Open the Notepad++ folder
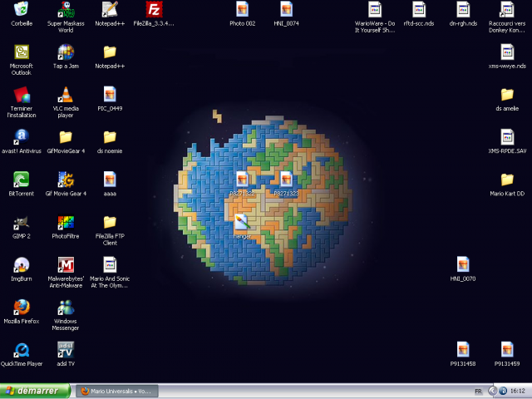This screenshot has width=532, height=399. [x=110, y=52]
